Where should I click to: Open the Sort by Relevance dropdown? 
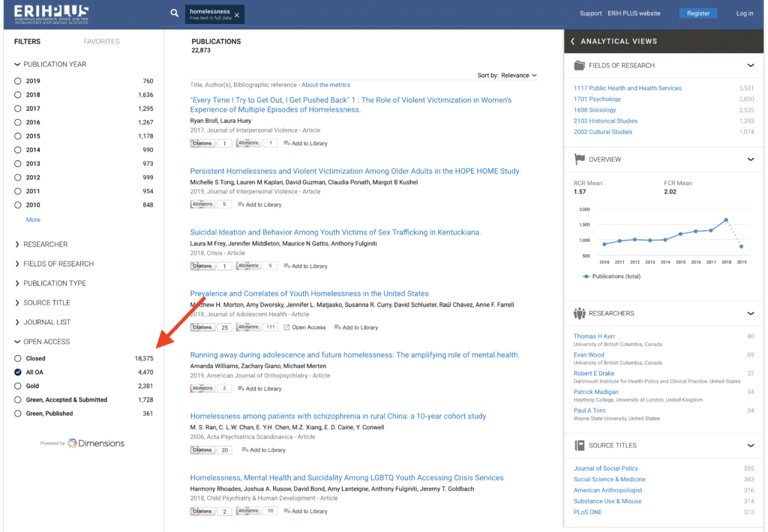(518, 76)
